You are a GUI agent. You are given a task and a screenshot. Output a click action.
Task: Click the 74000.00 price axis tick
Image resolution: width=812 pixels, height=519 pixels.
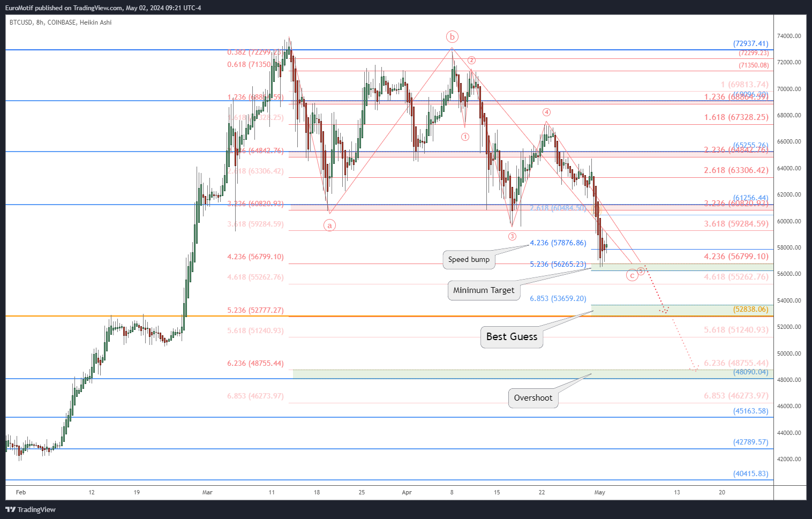click(x=789, y=36)
